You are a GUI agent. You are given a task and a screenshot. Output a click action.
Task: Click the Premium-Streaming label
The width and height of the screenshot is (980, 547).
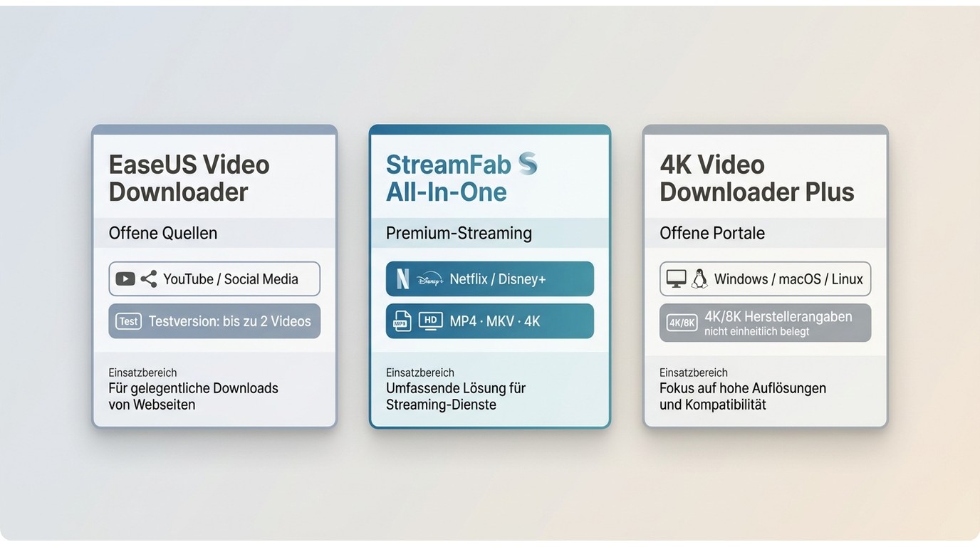(459, 233)
